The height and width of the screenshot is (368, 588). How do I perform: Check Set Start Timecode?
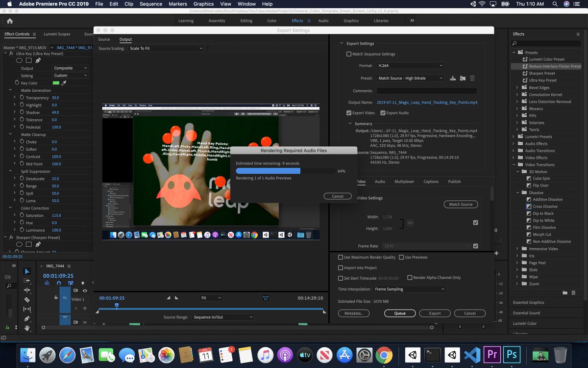coord(341,278)
